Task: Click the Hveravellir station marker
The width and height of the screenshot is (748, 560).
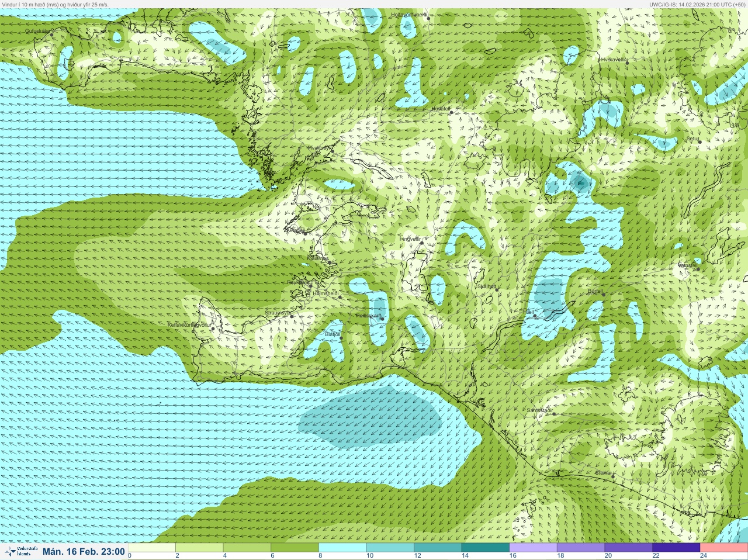Action: pos(627,63)
